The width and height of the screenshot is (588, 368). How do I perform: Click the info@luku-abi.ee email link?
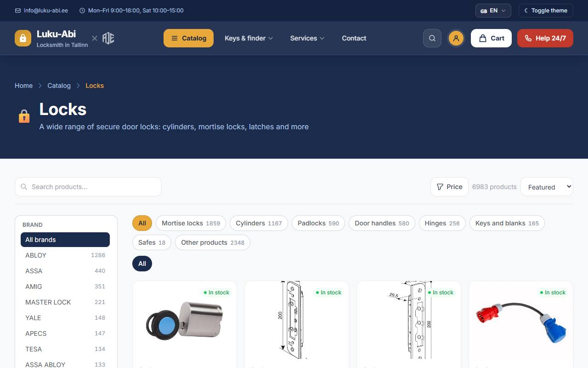[46, 11]
